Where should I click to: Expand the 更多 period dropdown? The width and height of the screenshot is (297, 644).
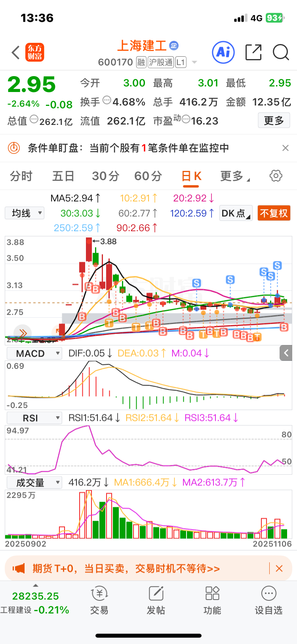pyautogui.click(x=235, y=176)
